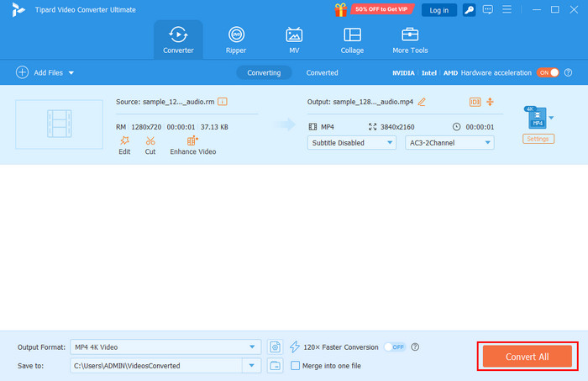The width and height of the screenshot is (588, 381).
Task: Switch to the Converted tab
Action: pos(322,73)
